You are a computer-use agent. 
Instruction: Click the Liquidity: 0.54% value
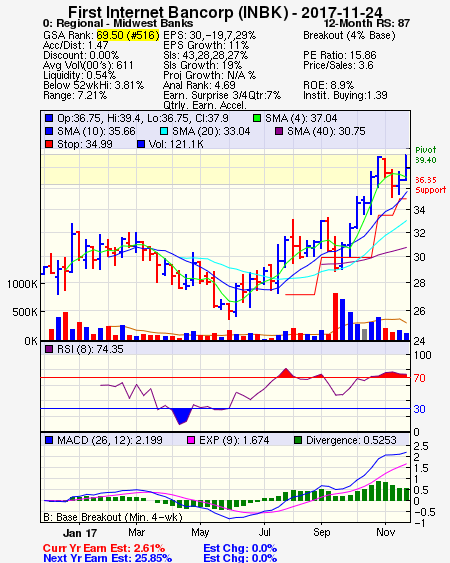[79, 75]
